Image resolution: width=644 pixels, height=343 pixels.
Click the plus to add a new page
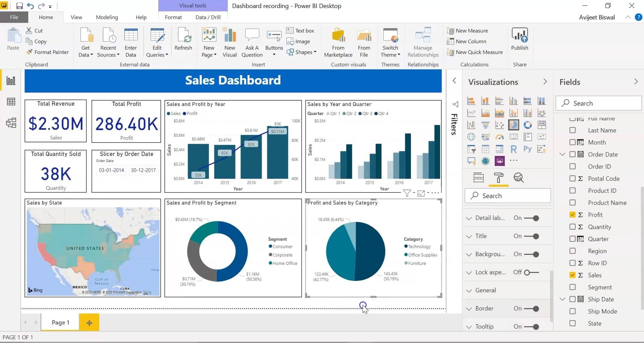coord(89,322)
